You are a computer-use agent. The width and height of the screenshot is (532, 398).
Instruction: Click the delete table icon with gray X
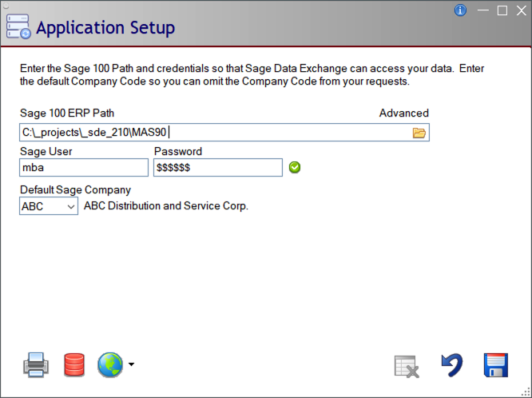(407, 366)
